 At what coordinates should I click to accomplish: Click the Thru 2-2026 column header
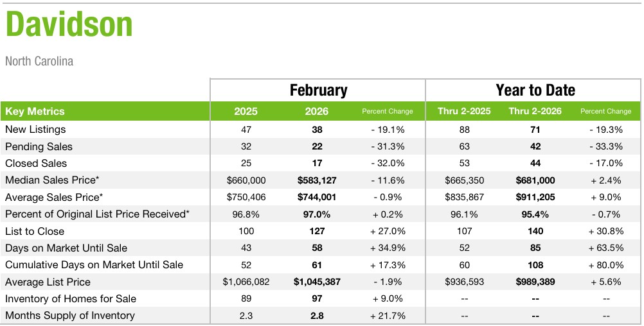[x=535, y=111]
